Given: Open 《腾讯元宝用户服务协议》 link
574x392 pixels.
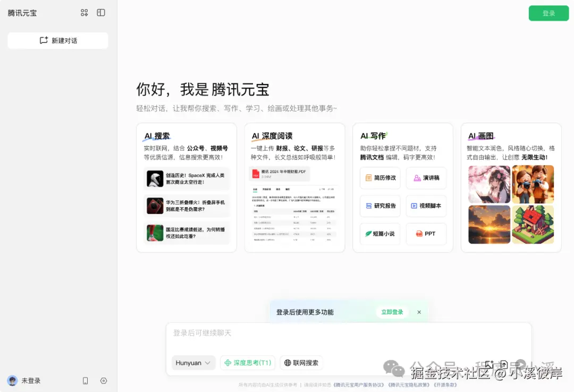Looking at the screenshot, I should [358, 385].
